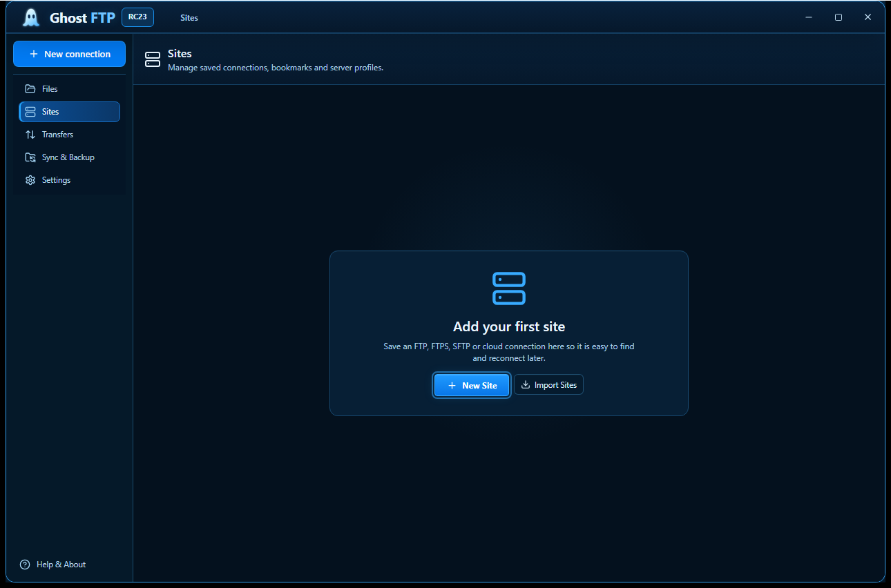Screen dimensions: 891x588
Task: Open Sync & Backup from the sidebar
Action: [x=70, y=157]
